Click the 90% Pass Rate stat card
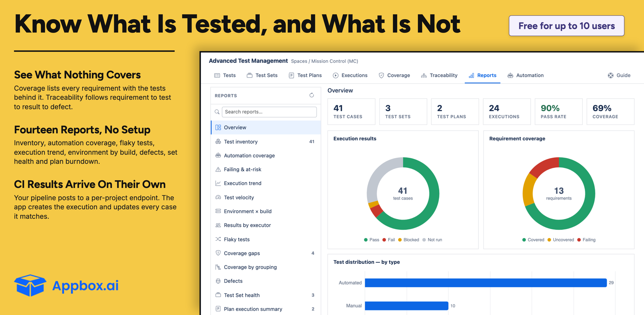Viewport: 644px width, 315px height. 559,112
